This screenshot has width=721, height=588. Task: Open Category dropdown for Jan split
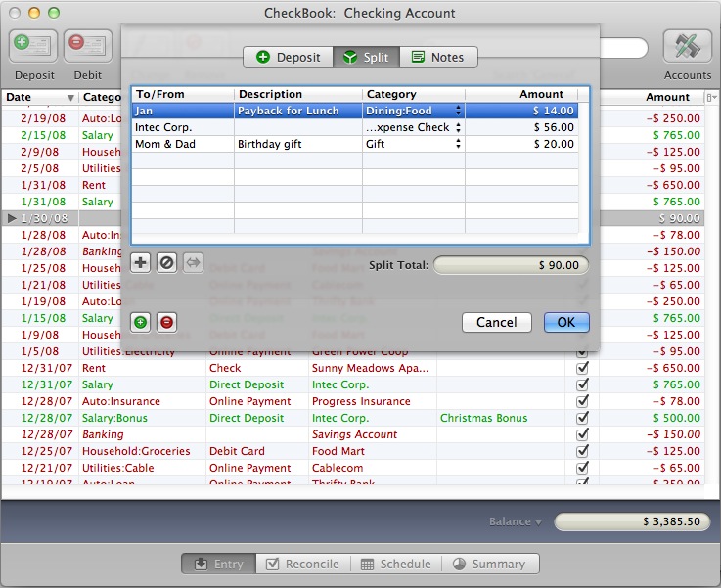tap(458, 112)
